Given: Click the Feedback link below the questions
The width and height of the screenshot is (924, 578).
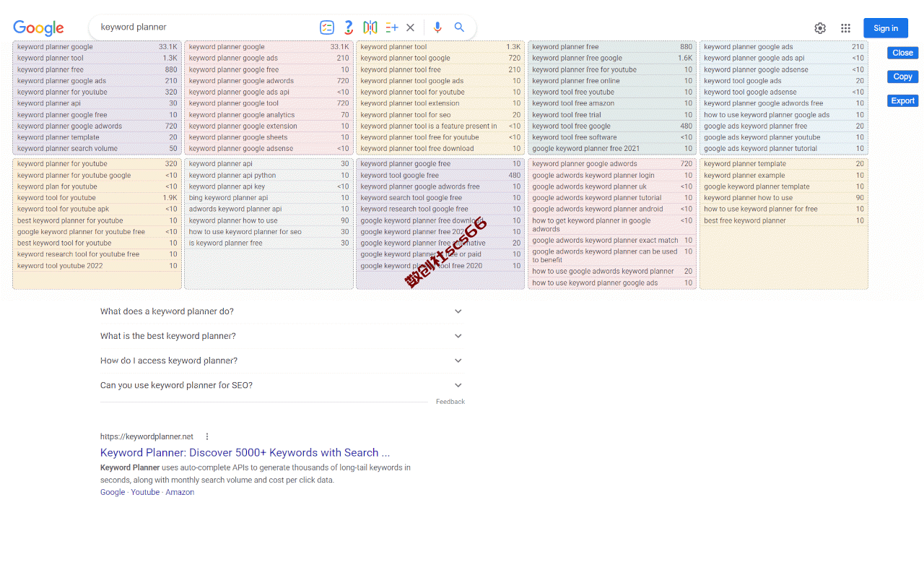Looking at the screenshot, I should [x=450, y=402].
